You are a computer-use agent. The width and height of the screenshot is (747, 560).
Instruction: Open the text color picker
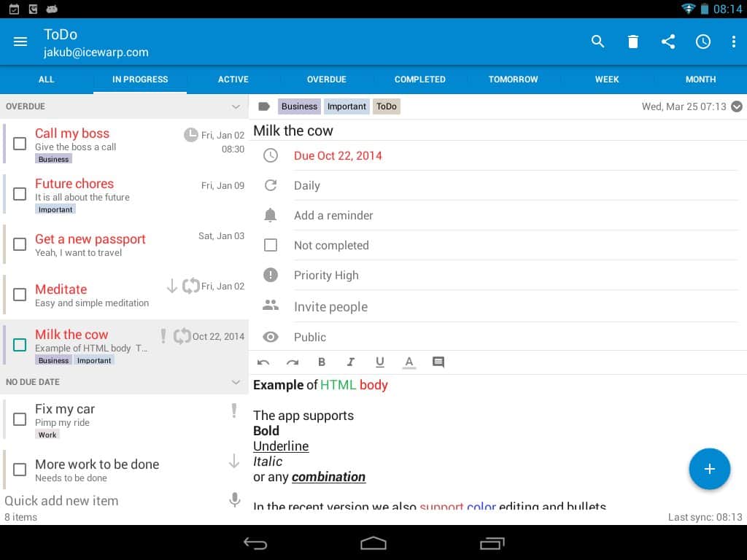click(x=409, y=362)
